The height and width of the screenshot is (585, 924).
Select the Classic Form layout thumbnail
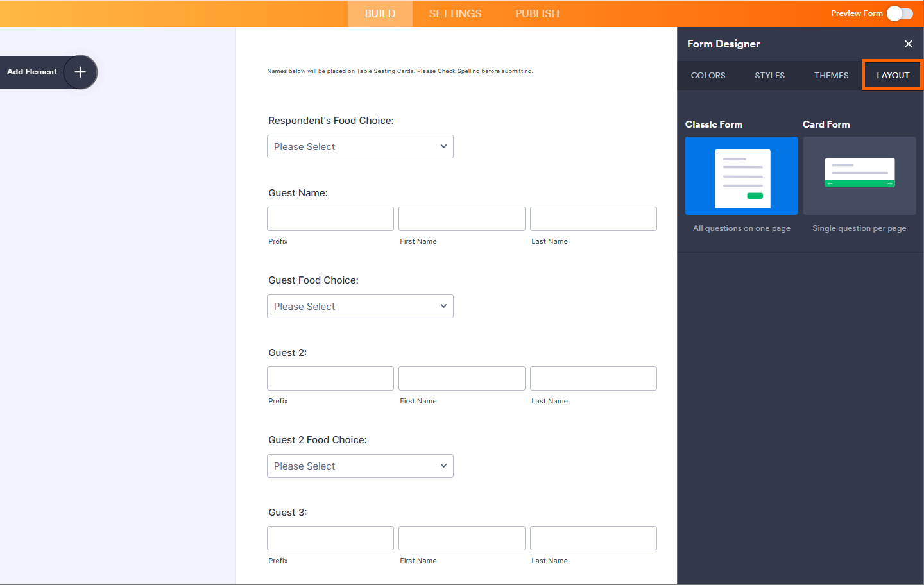[x=741, y=176]
